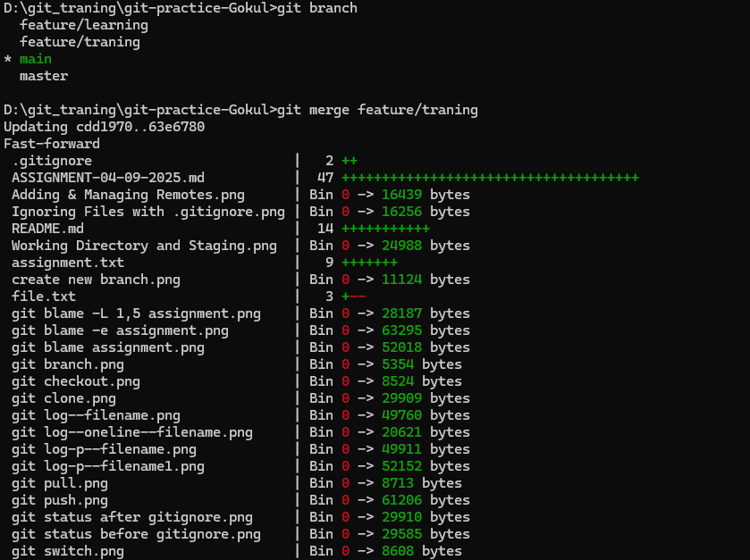The width and height of the screenshot is (750, 560).
Task: Click the green plus bar for ASSIGNMENT-04-09-2025.md
Action: [489, 178]
